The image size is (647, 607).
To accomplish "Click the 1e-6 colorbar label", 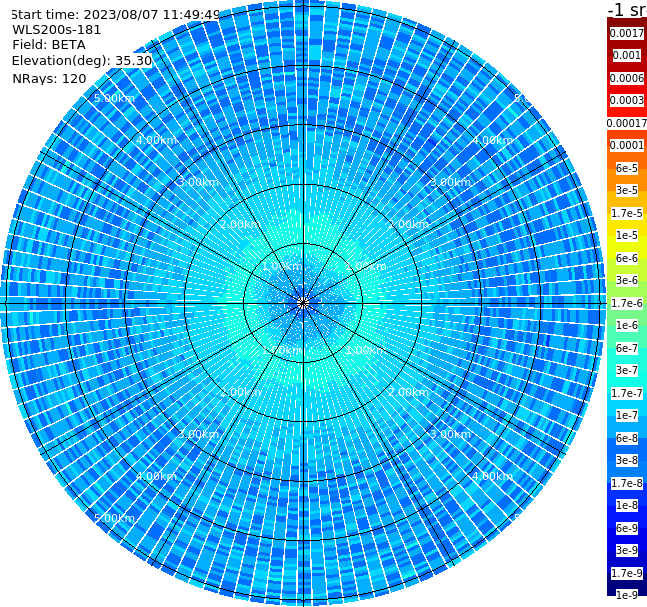I will point(627,325).
